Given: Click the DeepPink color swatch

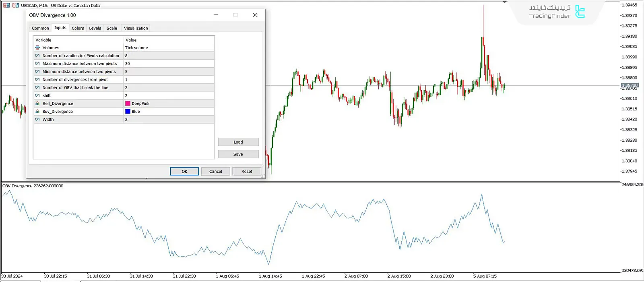Looking at the screenshot, I should tap(128, 104).
